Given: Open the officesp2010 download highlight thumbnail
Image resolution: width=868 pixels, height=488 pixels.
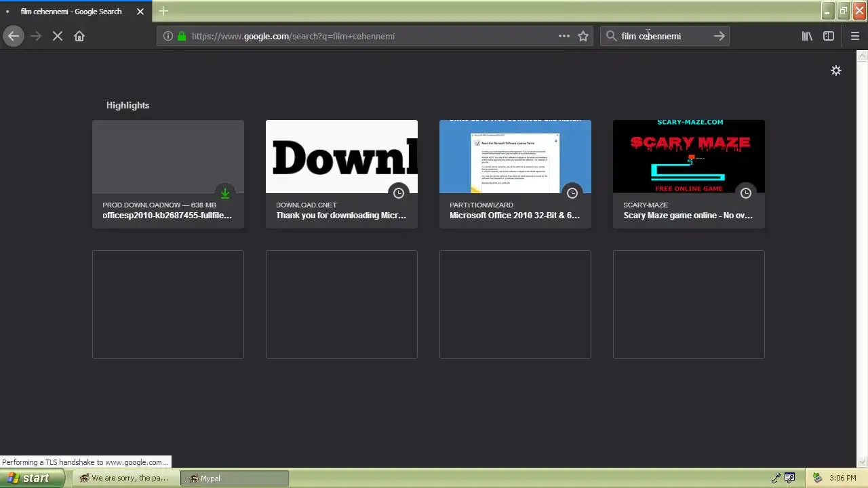Looking at the screenshot, I should (168, 157).
